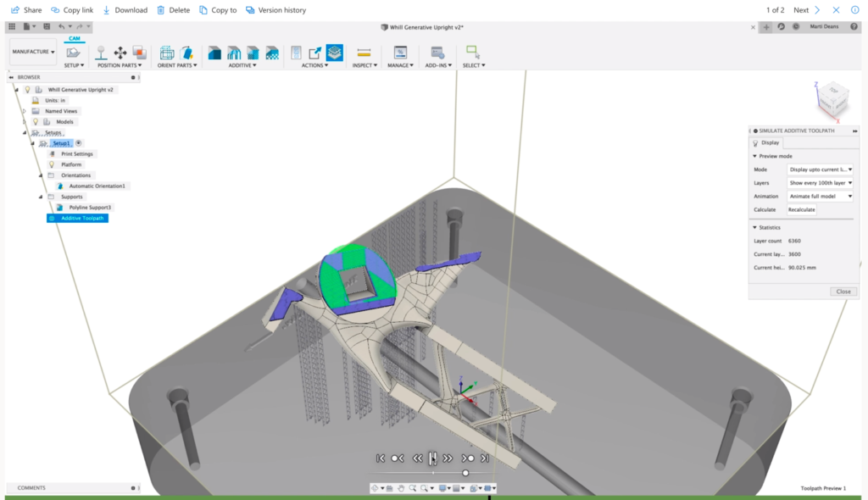Toggle the Models lightbulb visibility
868x500 pixels.
[36, 122]
